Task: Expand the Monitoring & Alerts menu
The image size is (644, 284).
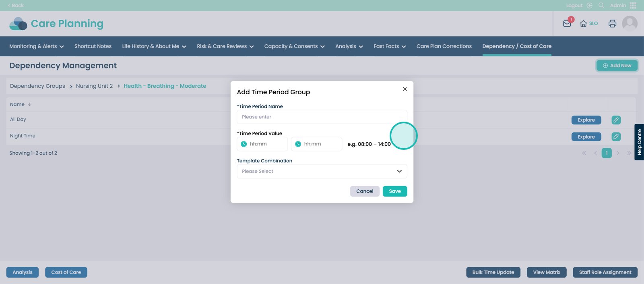Action: coord(36,46)
